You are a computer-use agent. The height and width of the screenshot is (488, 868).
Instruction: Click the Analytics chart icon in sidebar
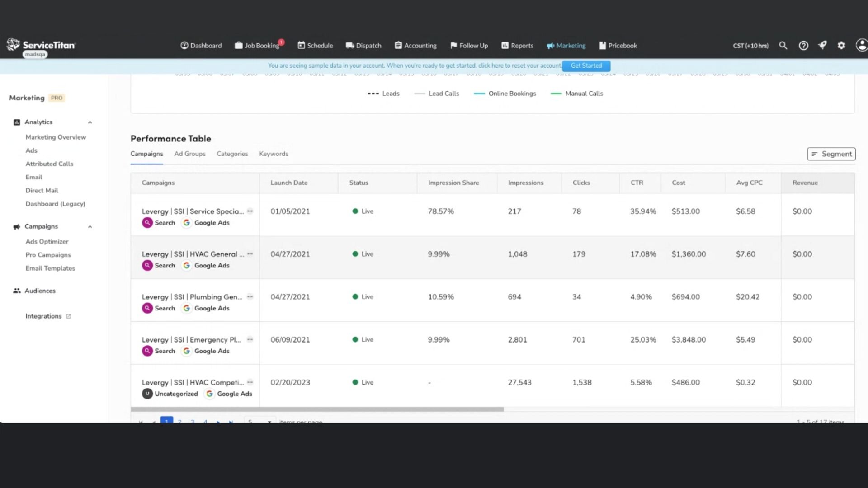[17, 122]
